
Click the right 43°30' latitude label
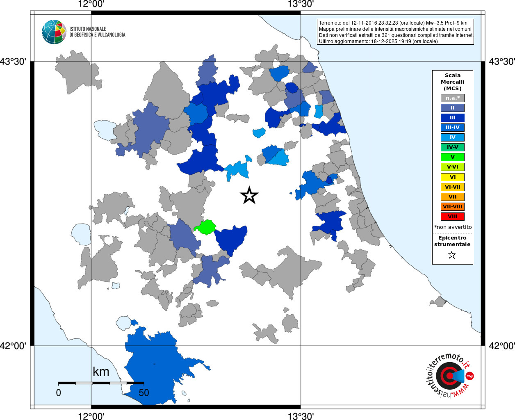(x=502, y=62)
